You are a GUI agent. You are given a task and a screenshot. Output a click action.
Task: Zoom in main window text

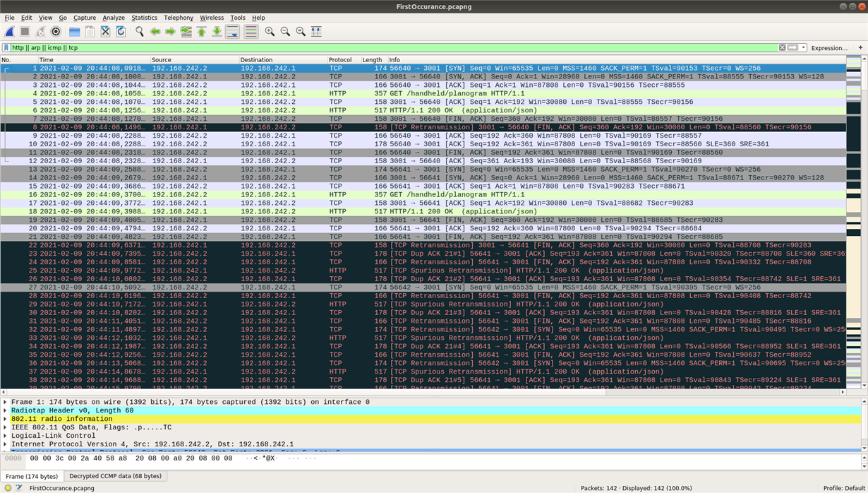click(x=270, y=32)
